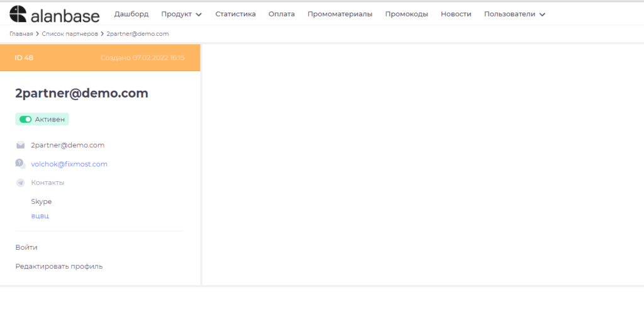644x314 pixels.
Task: Click the Telegram icon beside Контакты
Action: 21,183
